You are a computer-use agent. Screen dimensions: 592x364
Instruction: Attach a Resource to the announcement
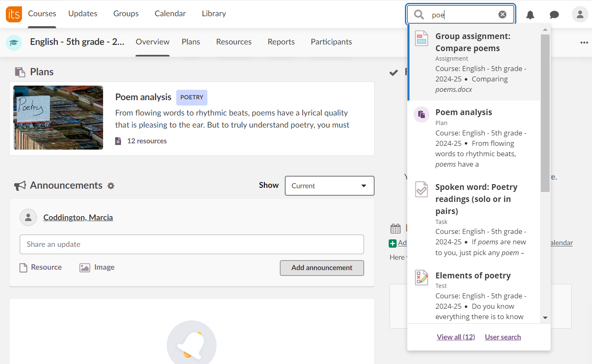pyautogui.click(x=41, y=268)
